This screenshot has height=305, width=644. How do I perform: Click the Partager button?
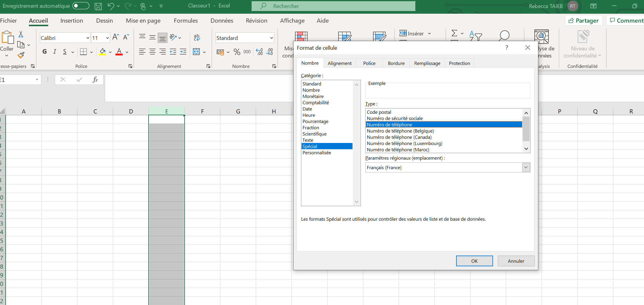584,21
